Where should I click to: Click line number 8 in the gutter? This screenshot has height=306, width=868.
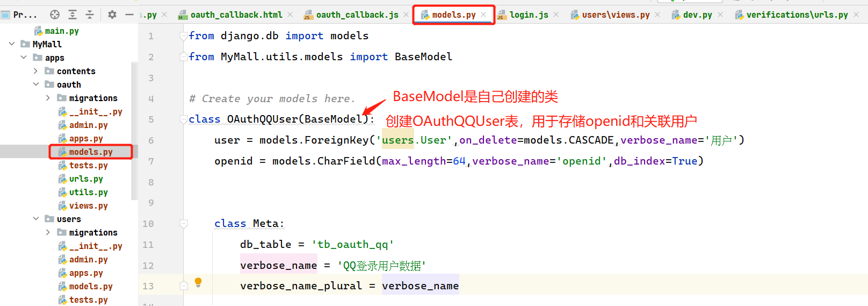(x=151, y=182)
